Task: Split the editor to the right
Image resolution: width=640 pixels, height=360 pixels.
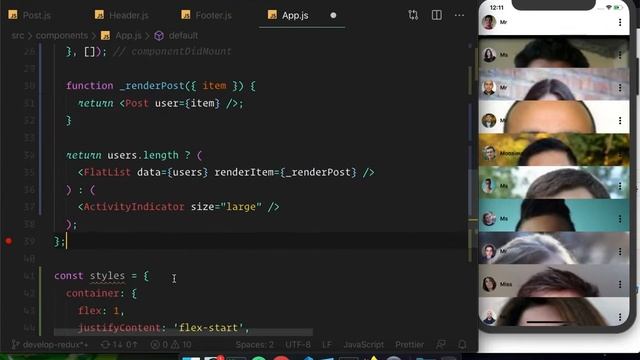Action: click(x=437, y=15)
